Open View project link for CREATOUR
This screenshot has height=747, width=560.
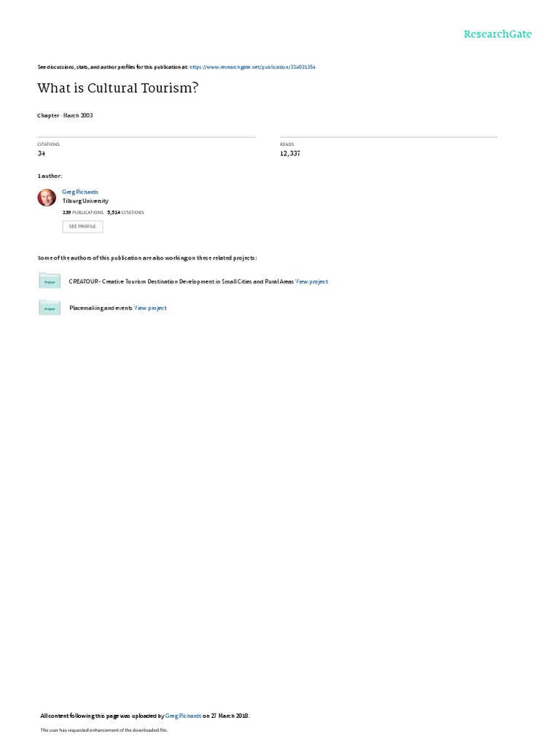point(311,282)
